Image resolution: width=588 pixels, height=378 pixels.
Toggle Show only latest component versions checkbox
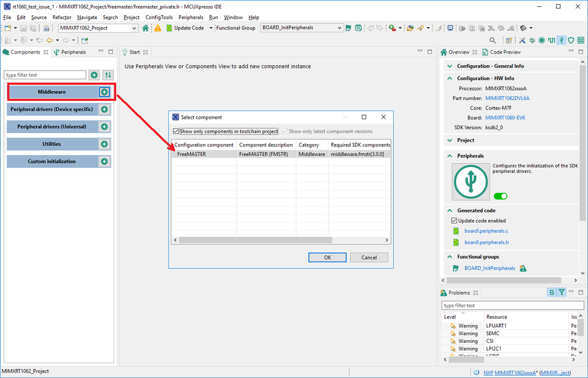tap(285, 131)
